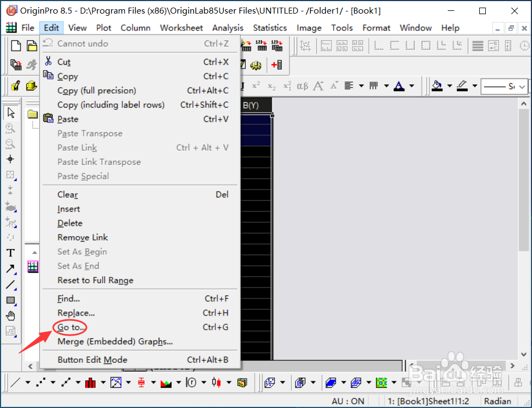The height and width of the screenshot is (408, 532).
Task: Click the Line plus Symbol plot icon
Action: [66, 382]
